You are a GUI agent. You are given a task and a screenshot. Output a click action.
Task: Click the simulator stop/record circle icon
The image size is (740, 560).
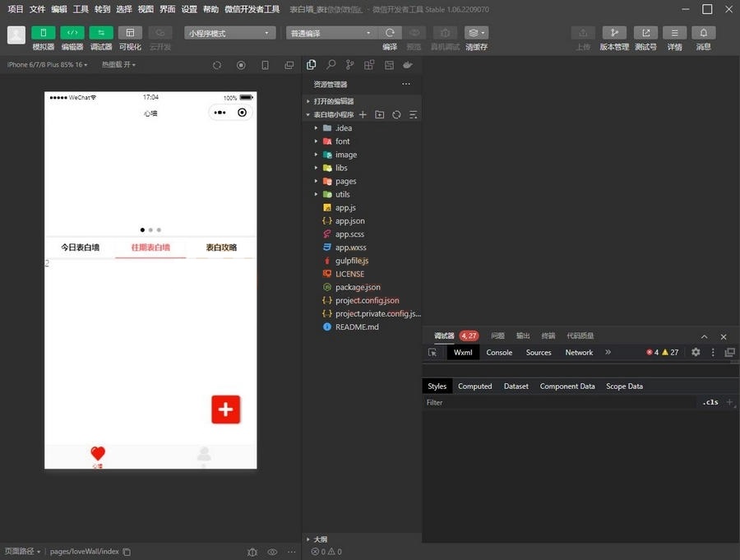[241, 65]
